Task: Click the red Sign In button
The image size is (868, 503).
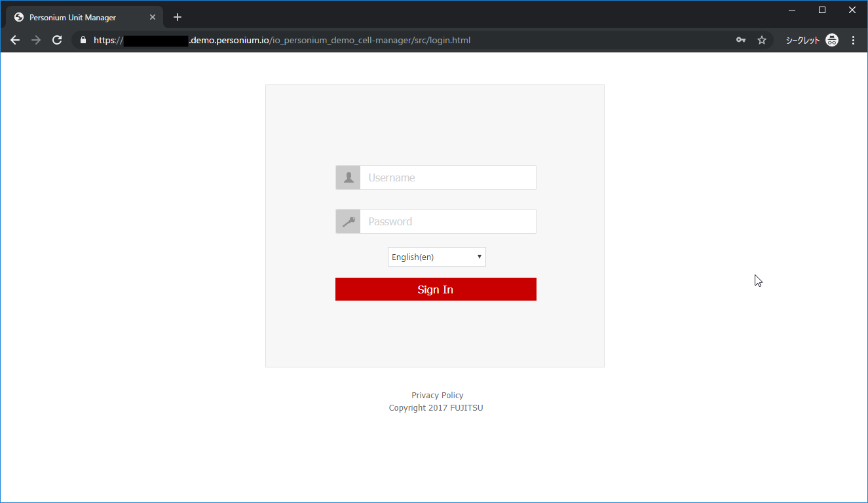Action: pyautogui.click(x=436, y=289)
